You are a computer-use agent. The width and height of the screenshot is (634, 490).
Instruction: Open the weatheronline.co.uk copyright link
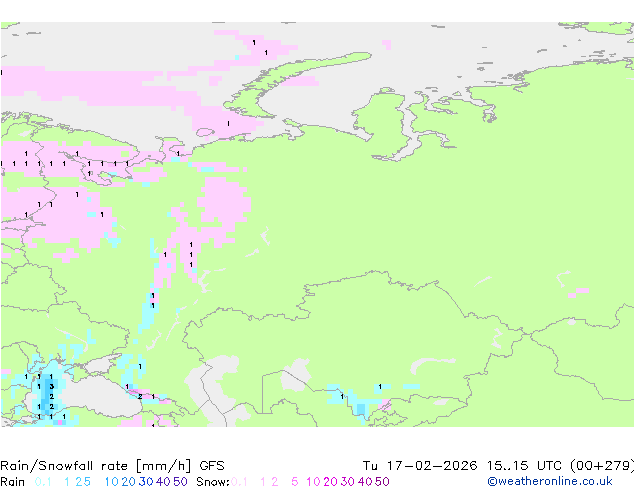click(550, 482)
